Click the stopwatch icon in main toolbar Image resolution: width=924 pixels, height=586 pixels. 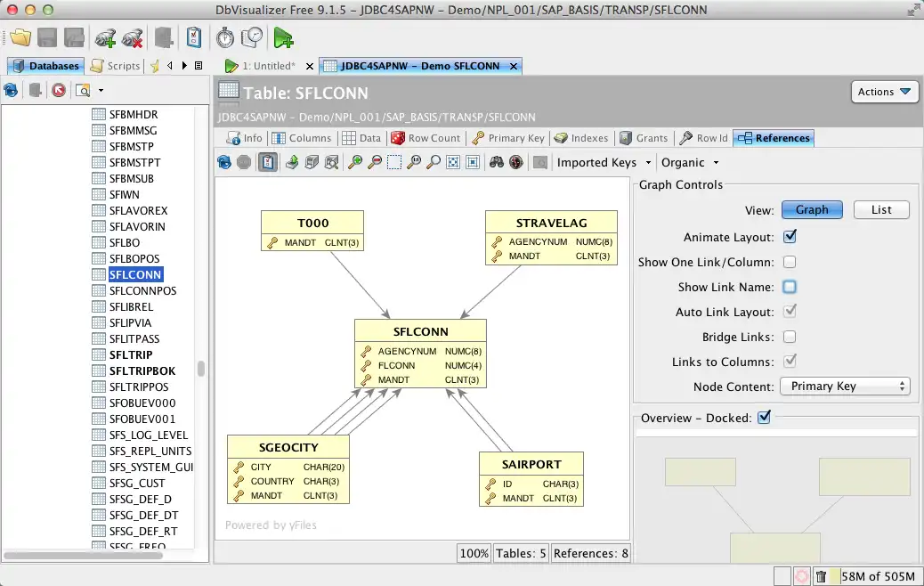pyautogui.click(x=225, y=38)
